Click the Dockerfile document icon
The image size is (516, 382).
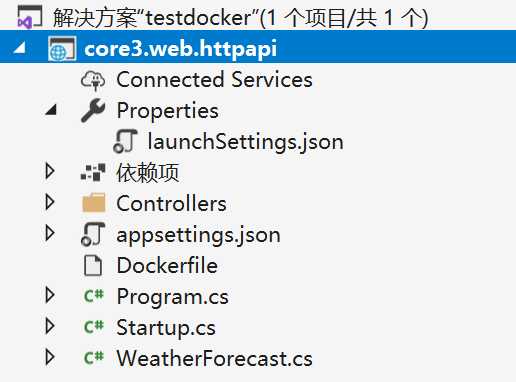pyautogui.click(x=93, y=266)
